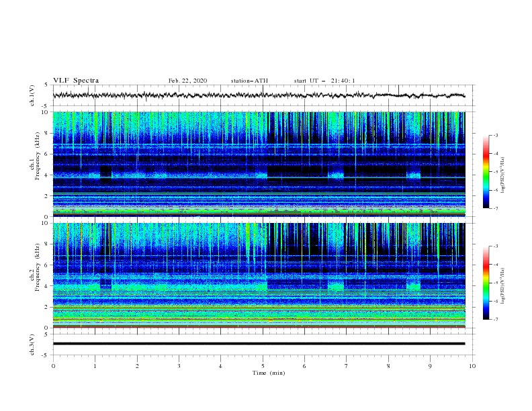Click the 'Time (min)' axis label
The image size is (532, 411).
[269, 373]
